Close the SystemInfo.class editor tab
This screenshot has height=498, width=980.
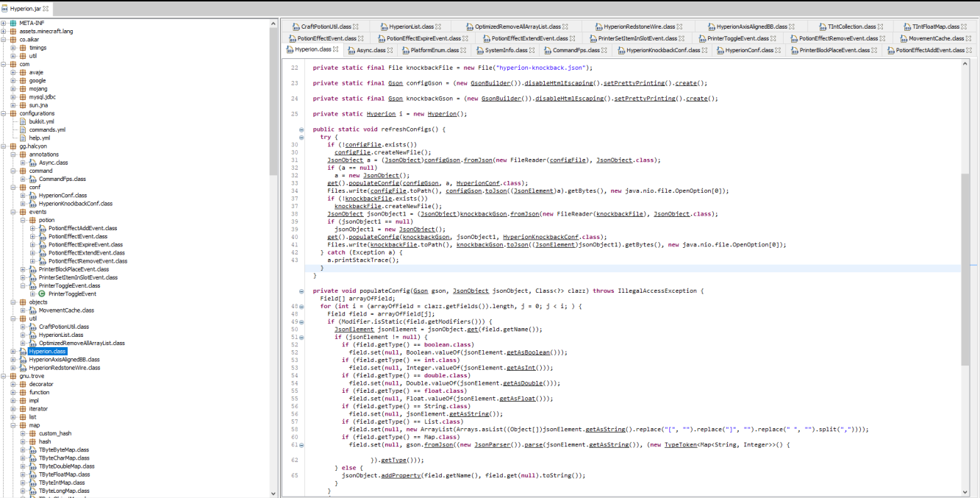pos(533,50)
